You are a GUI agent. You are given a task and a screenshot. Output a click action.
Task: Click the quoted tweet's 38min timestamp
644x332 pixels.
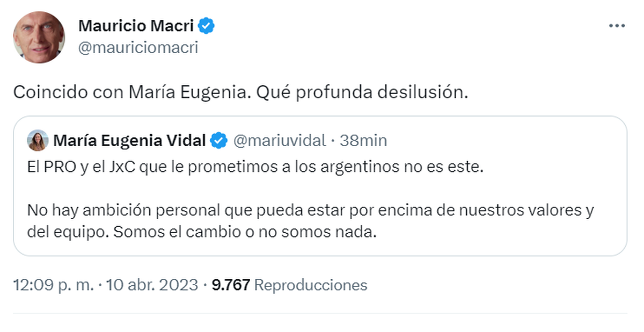click(x=364, y=141)
